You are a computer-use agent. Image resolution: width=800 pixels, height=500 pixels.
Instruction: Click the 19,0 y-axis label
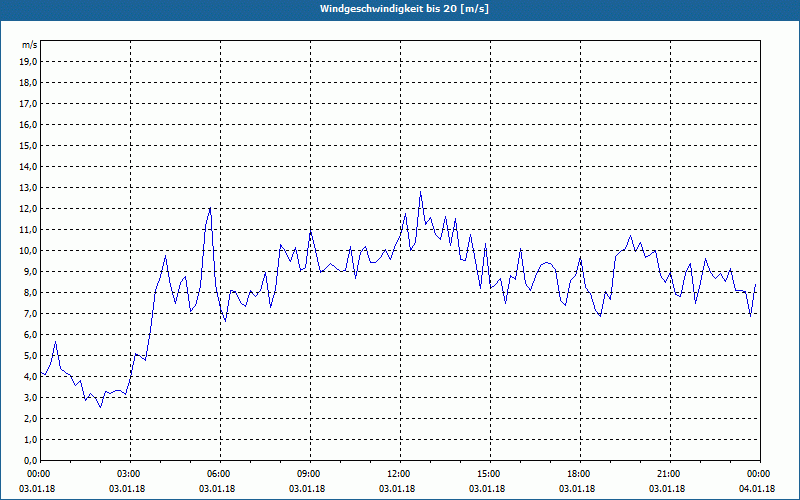click(x=28, y=62)
